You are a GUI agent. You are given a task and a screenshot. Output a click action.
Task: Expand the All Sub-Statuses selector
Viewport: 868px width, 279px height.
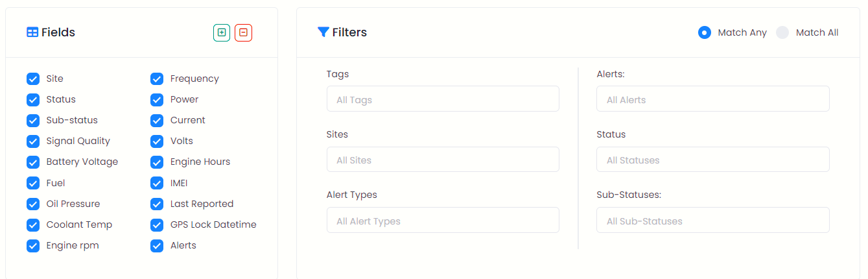[x=713, y=220]
